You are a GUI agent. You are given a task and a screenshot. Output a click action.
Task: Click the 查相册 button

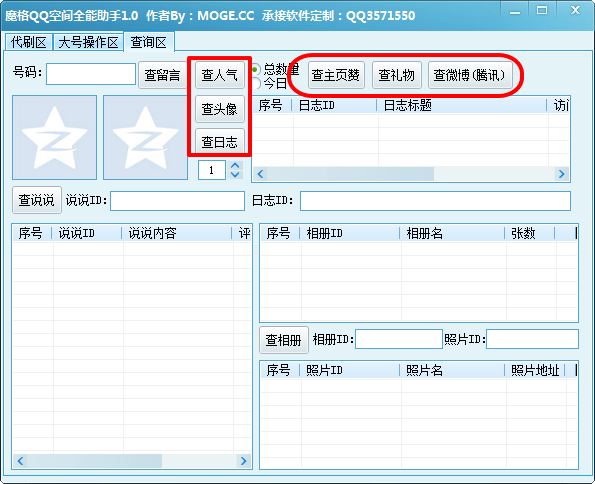click(283, 340)
